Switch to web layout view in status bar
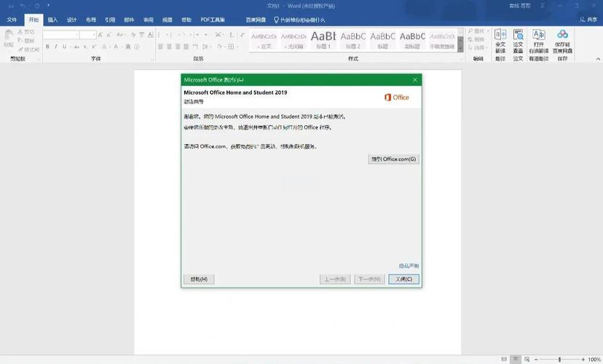This screenshot has height=364, width=603. tap(527, 360)
